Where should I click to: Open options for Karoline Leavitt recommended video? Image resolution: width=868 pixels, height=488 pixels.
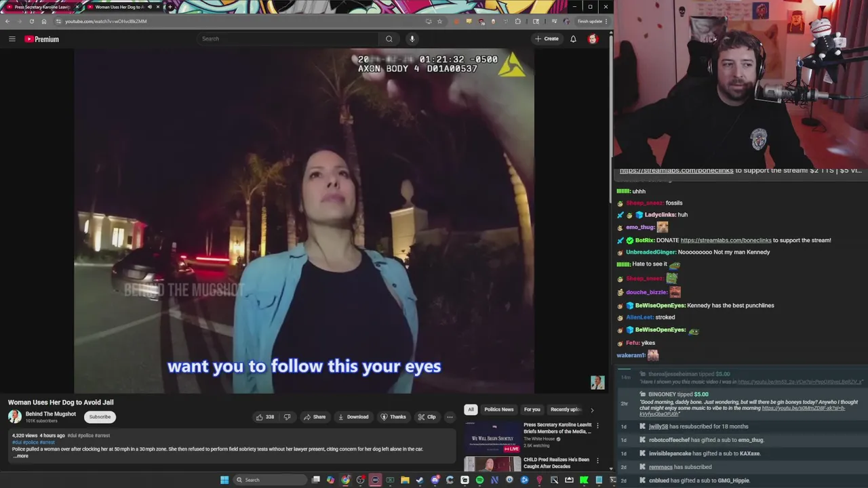click(597, 426)
